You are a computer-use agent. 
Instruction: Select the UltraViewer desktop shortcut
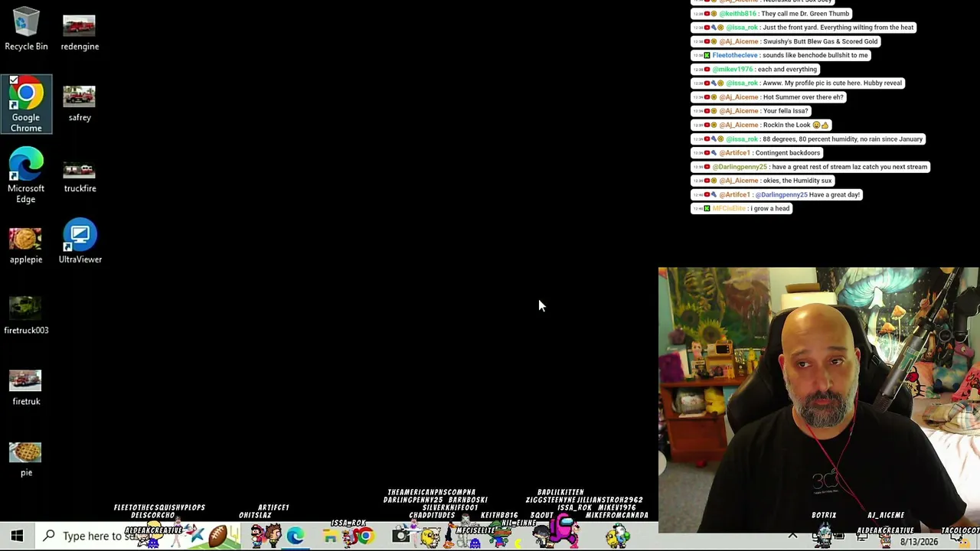80,242
